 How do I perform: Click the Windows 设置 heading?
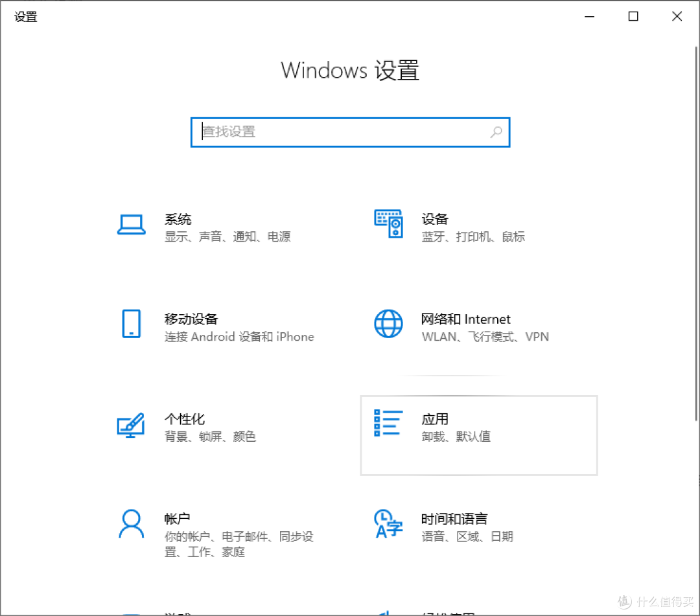click(350, 71)
